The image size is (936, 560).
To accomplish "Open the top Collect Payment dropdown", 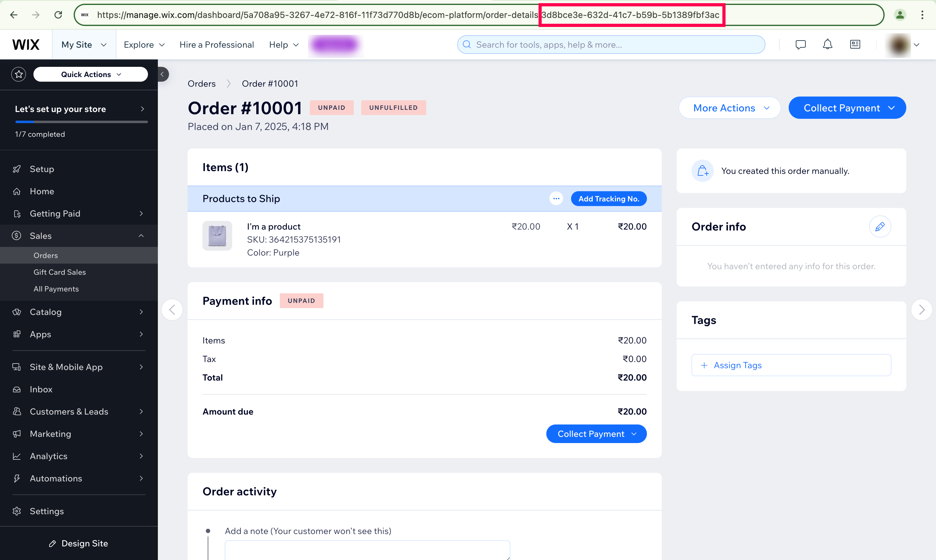I will pyautogui.click(x=847, y=108).
